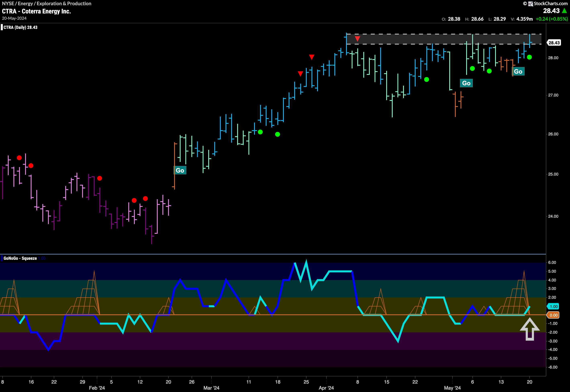Screen dimensions: 570x392
Task: Click the 13 date label in May
Action: pos(501,382)
